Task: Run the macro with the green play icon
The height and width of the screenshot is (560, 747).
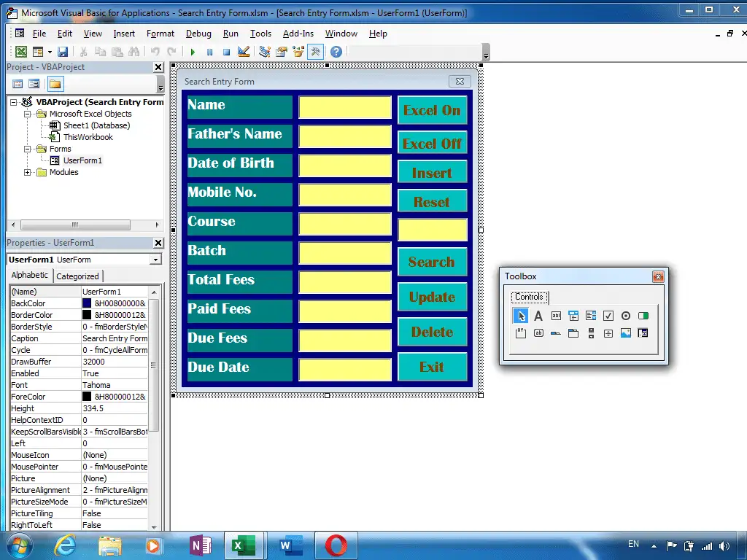Action: [193, 52]
